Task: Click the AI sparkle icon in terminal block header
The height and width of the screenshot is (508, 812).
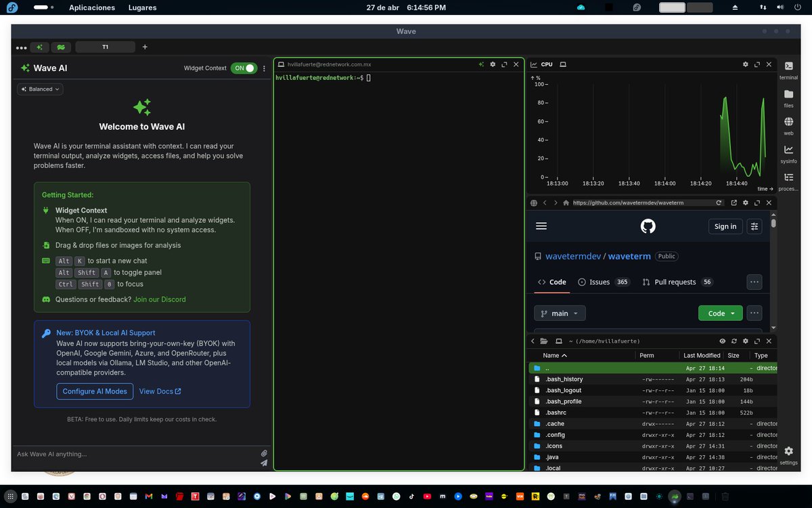Action: [481, 64]
